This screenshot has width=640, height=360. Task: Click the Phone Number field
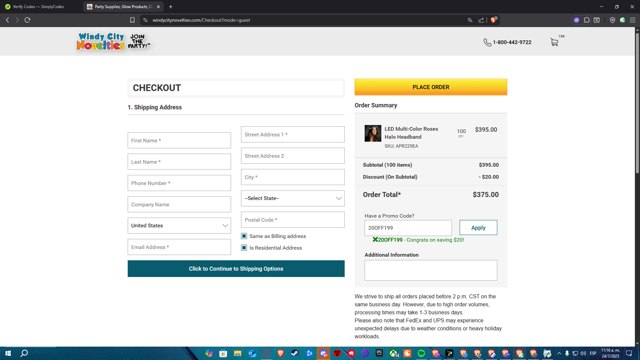click(179, 183)
